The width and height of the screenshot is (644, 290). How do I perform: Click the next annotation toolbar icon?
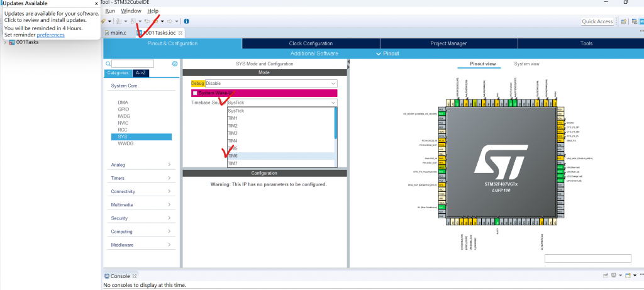pos(119,21)
